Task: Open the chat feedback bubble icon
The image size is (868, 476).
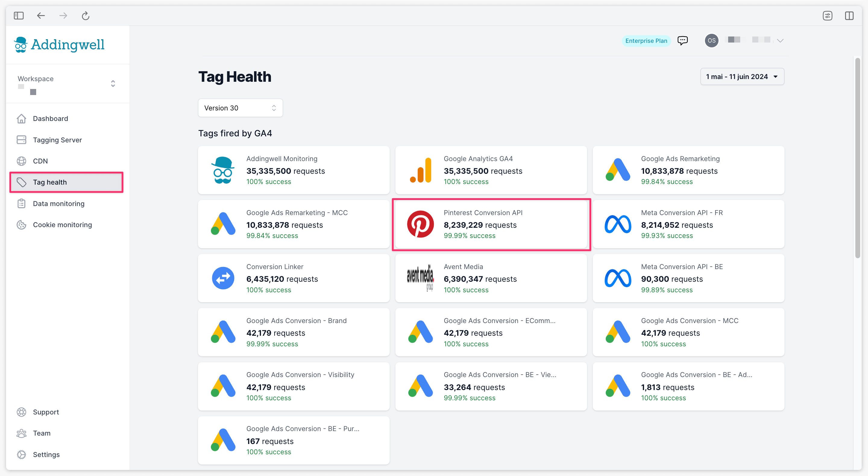Action: click(682, 40)
